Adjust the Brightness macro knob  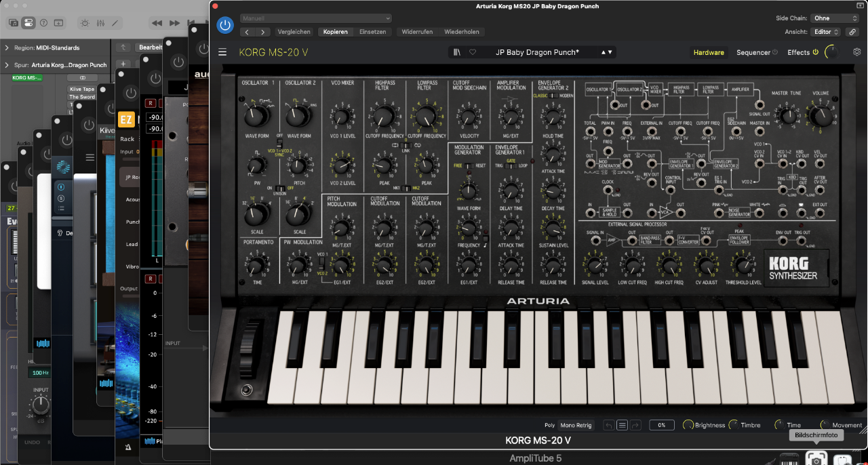tap(688, 425)
